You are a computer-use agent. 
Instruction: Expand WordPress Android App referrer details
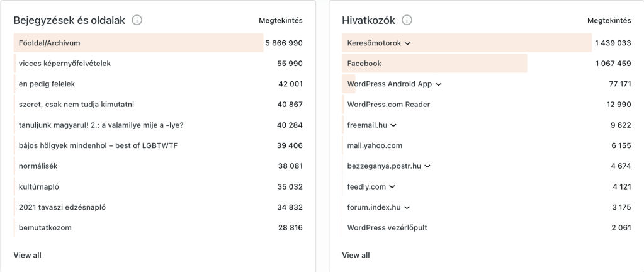[439, 84]
